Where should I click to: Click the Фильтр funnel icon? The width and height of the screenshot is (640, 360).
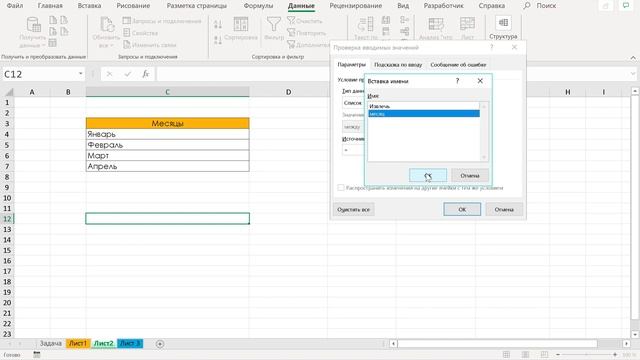click(274, 24)
